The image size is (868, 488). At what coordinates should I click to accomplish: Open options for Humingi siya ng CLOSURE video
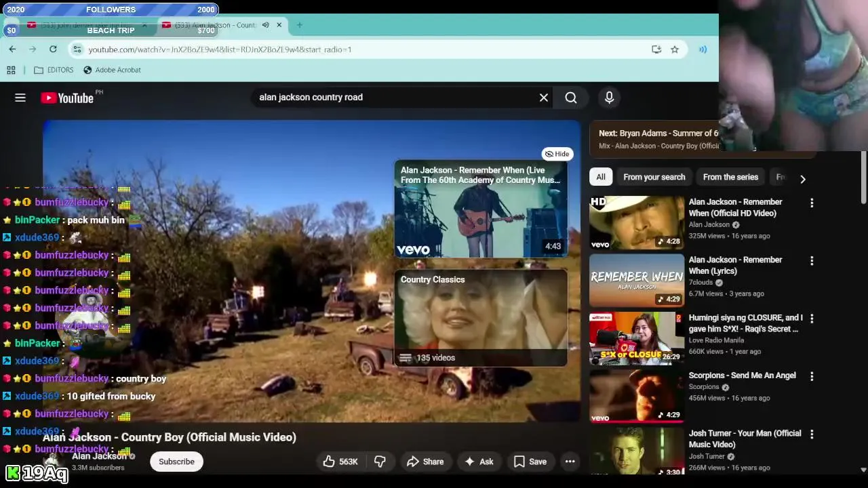pos(812,319)
